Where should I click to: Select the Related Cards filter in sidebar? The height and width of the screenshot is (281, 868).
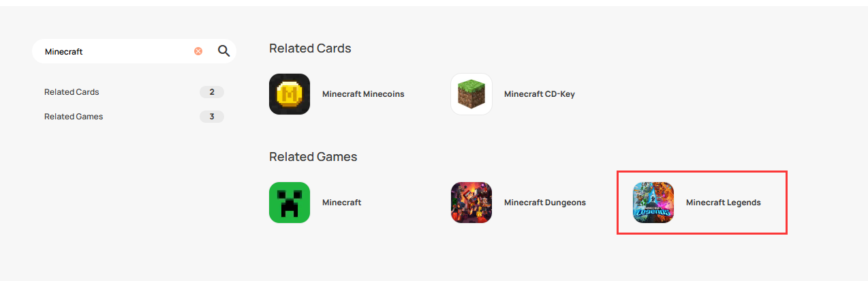72,92
